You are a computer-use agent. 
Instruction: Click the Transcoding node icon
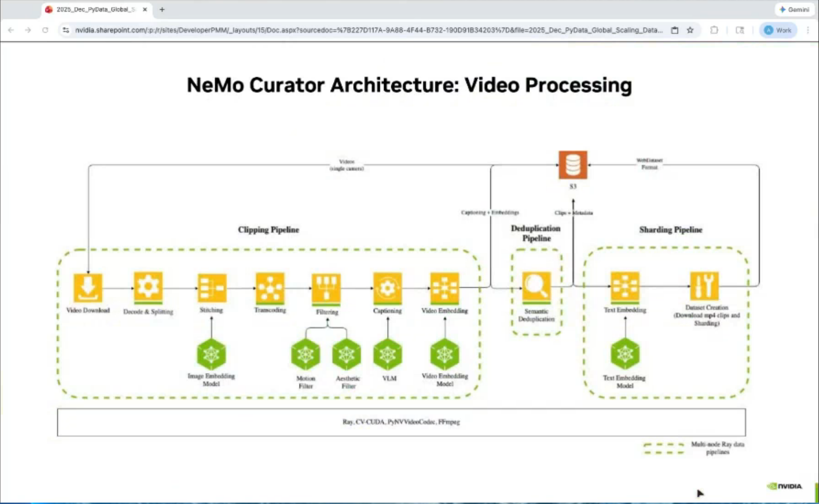coord(270,287)
